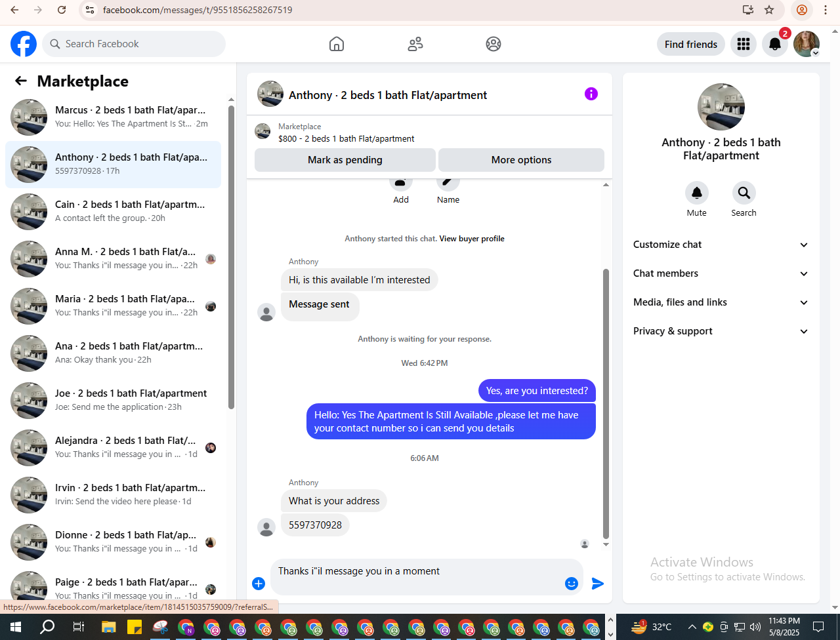This screenshot has height=640, width=840.
Task: Open the Alejandra conversation
Action: click(113, 448)
